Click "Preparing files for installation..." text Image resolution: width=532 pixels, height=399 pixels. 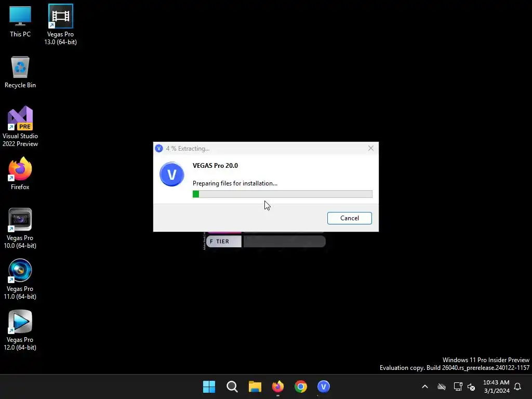click(235, 183)
